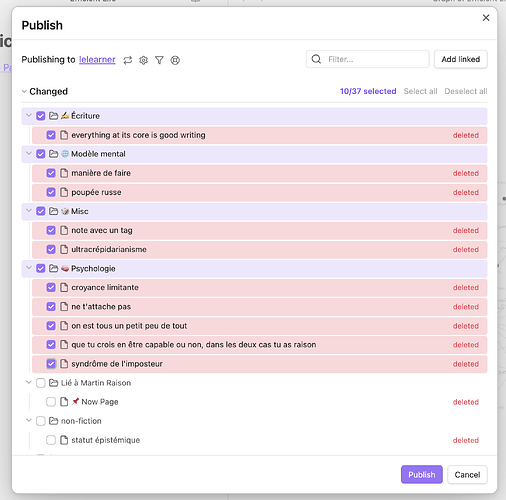Click the switch site sync arrows icon
The height and width of the screenshot is (500, 506).
[128, 60]
